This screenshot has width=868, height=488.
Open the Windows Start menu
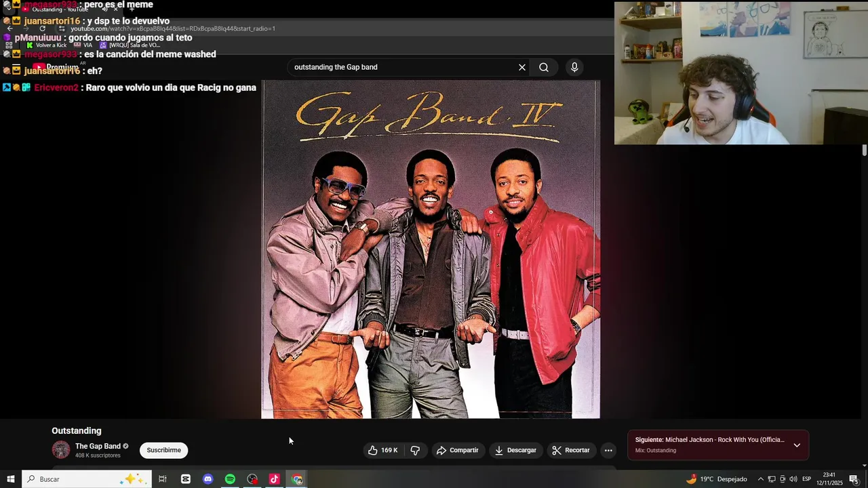click(x=10, y=479)
